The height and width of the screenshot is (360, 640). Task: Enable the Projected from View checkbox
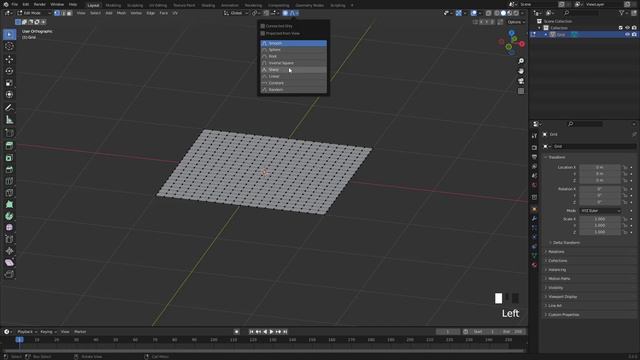[x=262, y=33]
